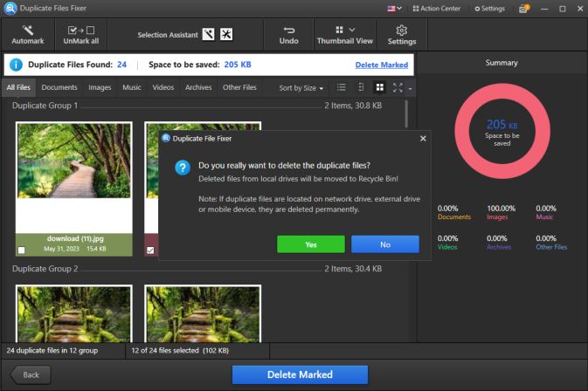Image resolution: width=588 pixels, height=391 pixels.
Task: Click the Duplicate Files Fixer app logo
Action: [10, 8]
